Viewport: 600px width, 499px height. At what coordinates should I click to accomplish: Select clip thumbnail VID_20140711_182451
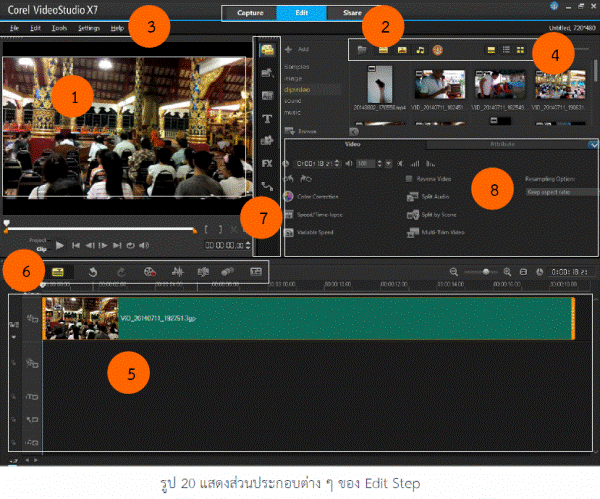[440, 84]
